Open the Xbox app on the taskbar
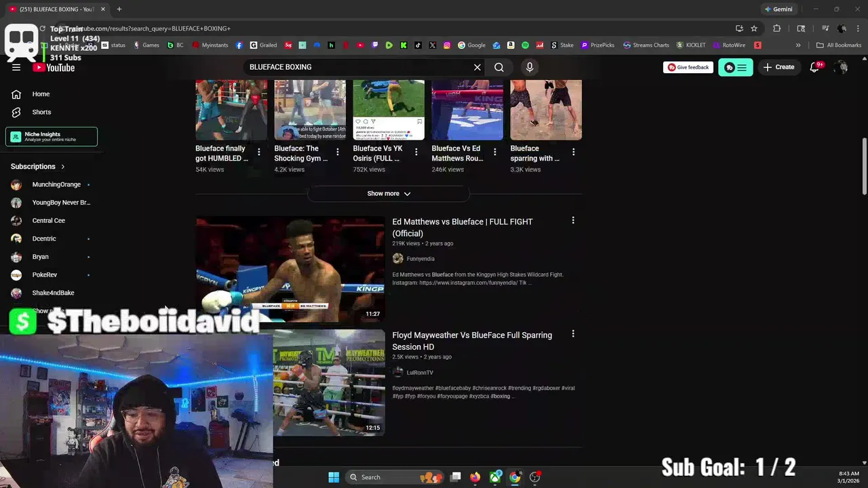The width and height of the screenshot is (868, 488). (x=496, y=477)
